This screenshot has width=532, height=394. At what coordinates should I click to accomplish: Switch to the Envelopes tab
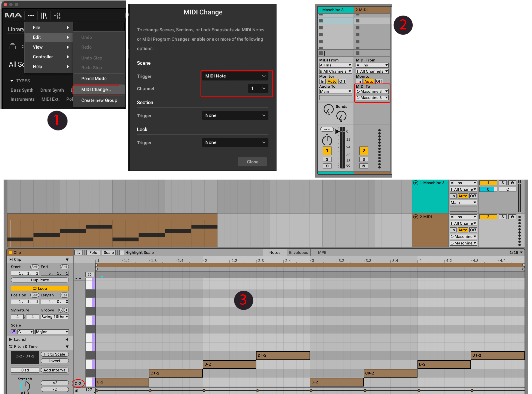point(298,252)
